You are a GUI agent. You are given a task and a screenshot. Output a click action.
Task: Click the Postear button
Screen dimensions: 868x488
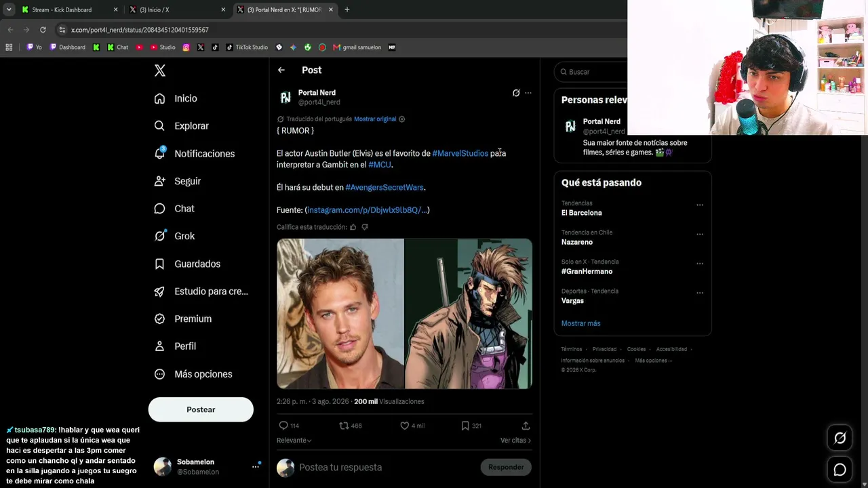click(x=201, y=409)
